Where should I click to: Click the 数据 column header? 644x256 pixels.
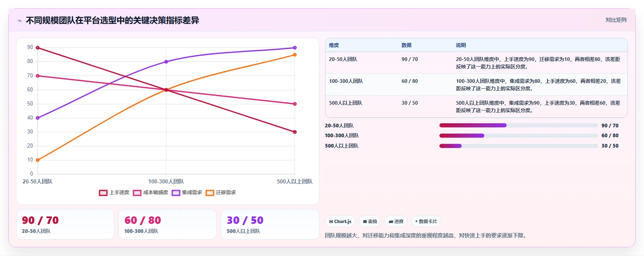pyautogui.click(x=406, y=45)
